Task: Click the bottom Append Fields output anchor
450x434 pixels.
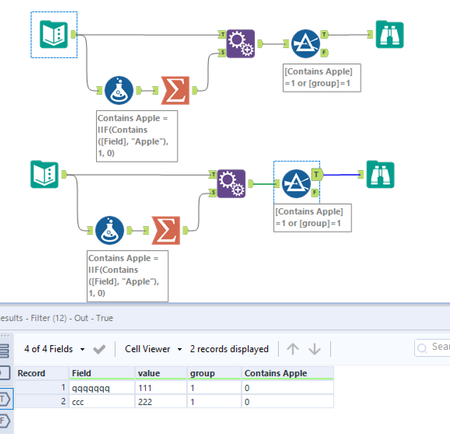Action: 250,183
